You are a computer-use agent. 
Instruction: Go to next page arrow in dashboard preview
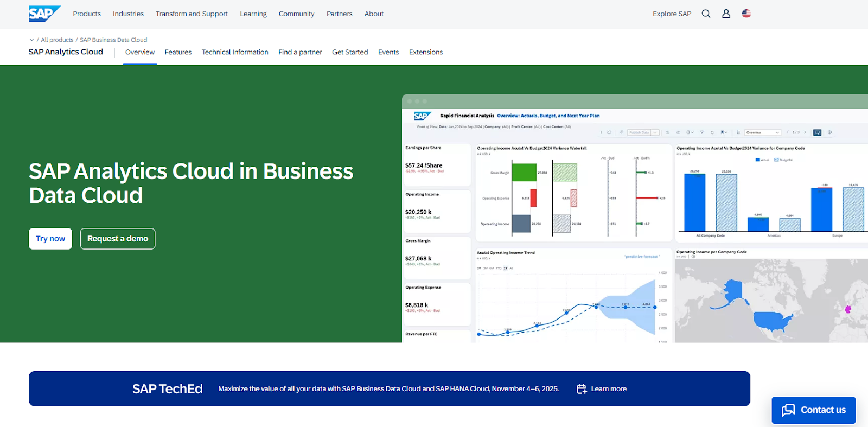(805, 132)
